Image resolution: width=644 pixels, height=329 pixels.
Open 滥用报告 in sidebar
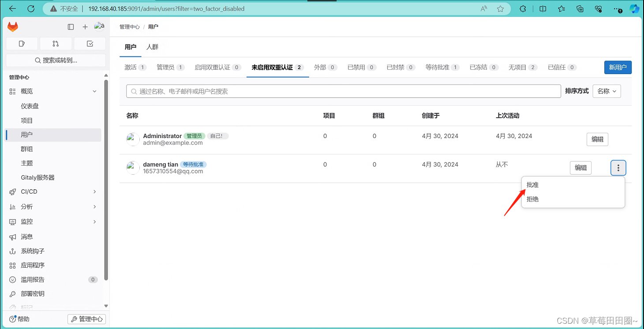(53, 280)
